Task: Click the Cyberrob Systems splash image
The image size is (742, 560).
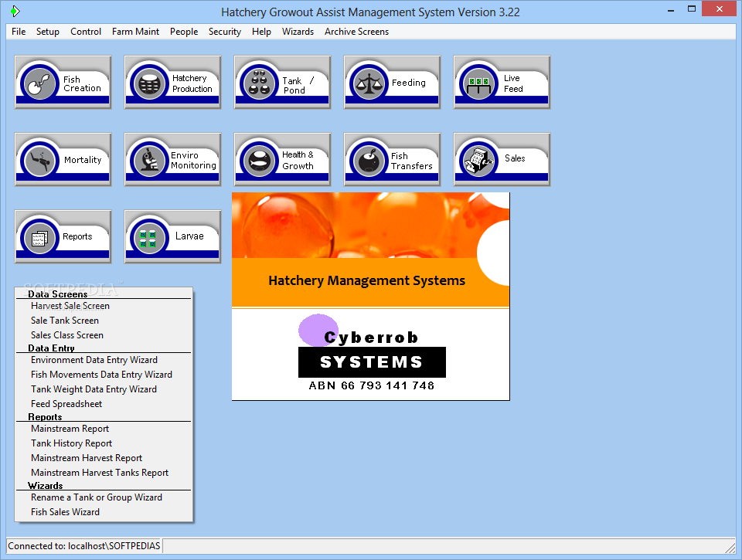Action: pos(370,297)
